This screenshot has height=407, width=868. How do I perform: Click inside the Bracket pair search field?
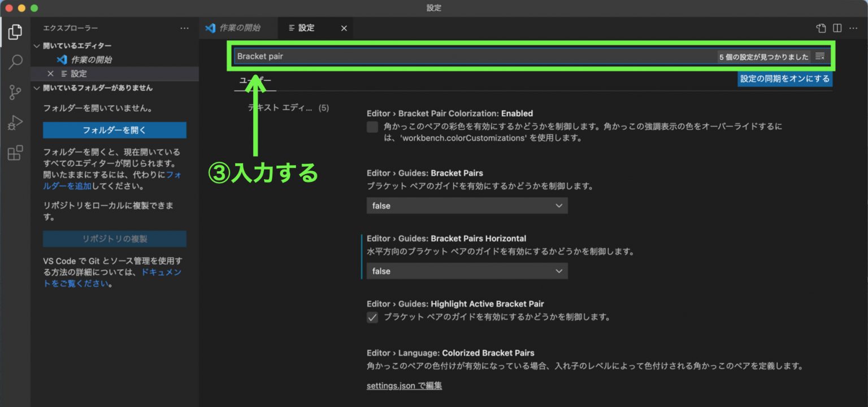click(x=396, y=56)
